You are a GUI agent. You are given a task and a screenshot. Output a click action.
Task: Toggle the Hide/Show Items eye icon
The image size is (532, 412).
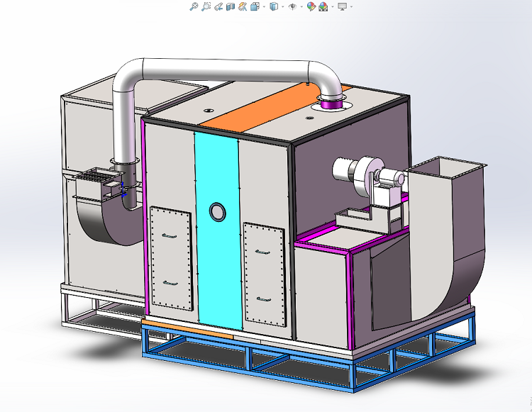[x=292, y=6]
